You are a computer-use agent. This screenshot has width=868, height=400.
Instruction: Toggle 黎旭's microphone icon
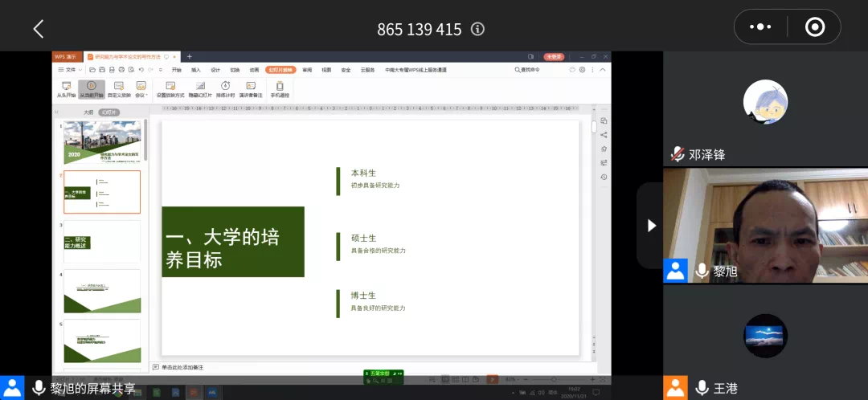pos(702,271)
